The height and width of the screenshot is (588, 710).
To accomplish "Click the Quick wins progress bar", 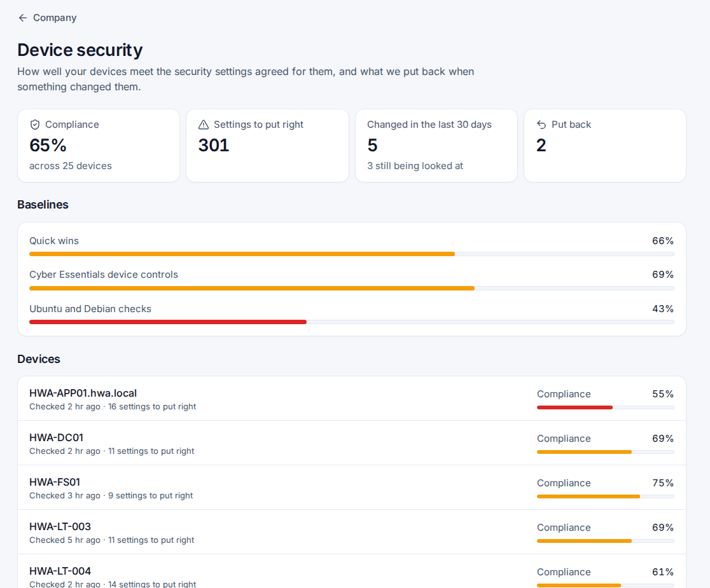I will pos(352,254).
